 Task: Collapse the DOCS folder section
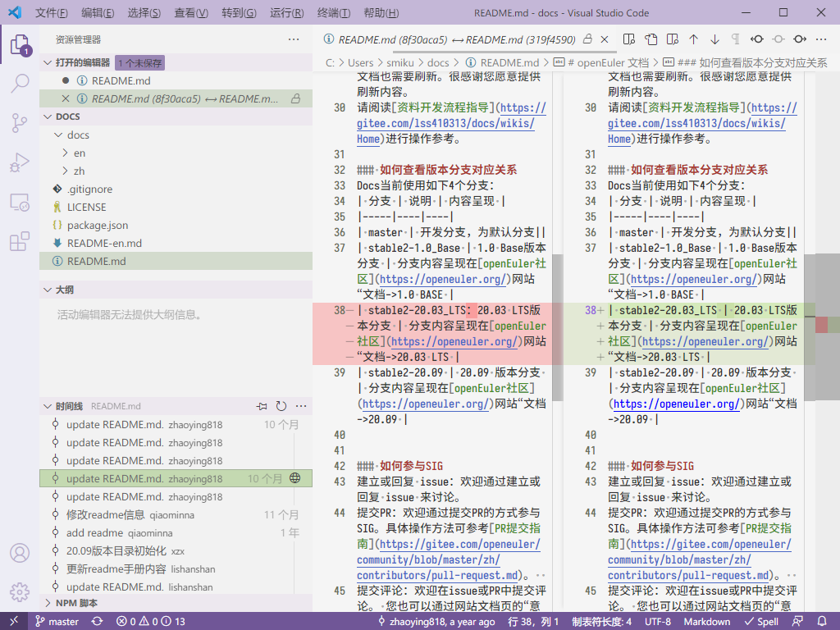click(48, 116)
